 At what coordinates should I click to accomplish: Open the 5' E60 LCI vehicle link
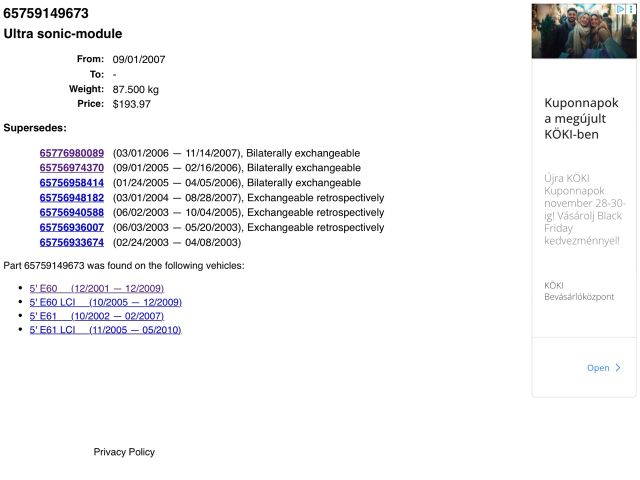point(105,302)
